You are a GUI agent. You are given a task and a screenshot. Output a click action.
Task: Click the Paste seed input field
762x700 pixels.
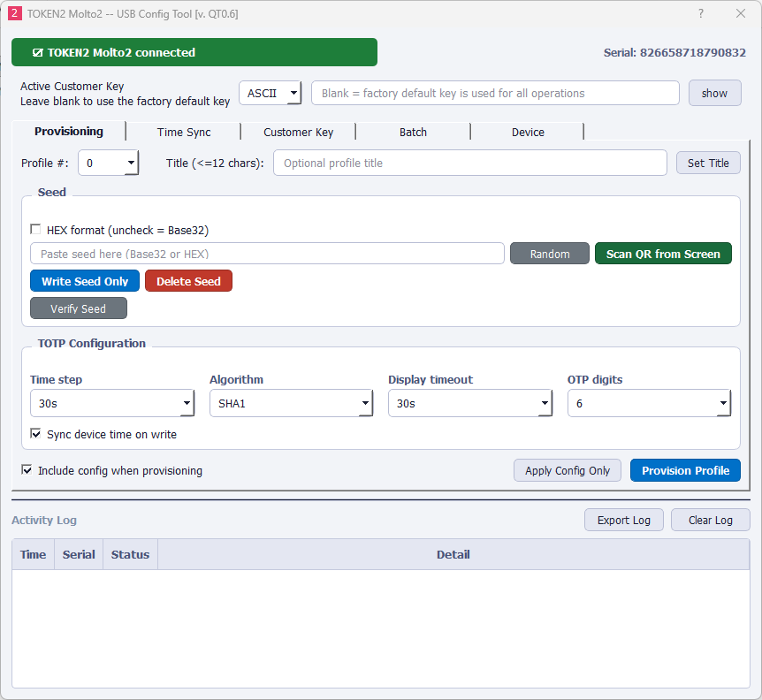267,254
